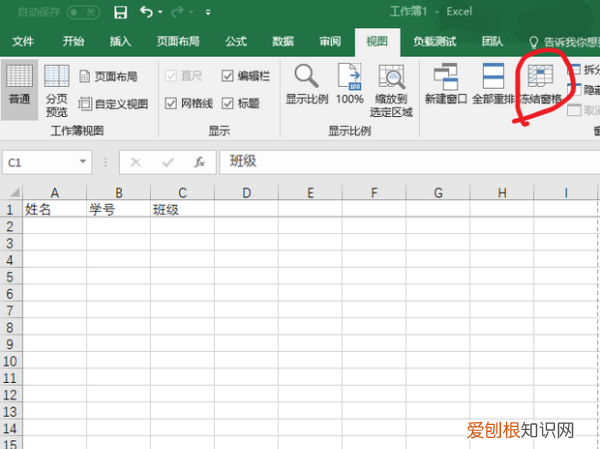Select column D header
600x449 pixels.
point(246,193)
